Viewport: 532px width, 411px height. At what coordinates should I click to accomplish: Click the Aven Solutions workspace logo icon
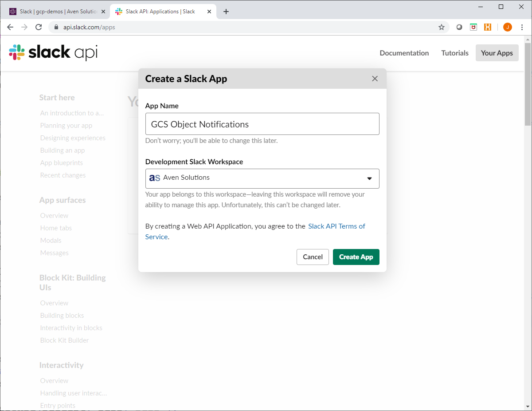(x=155, y=178)
